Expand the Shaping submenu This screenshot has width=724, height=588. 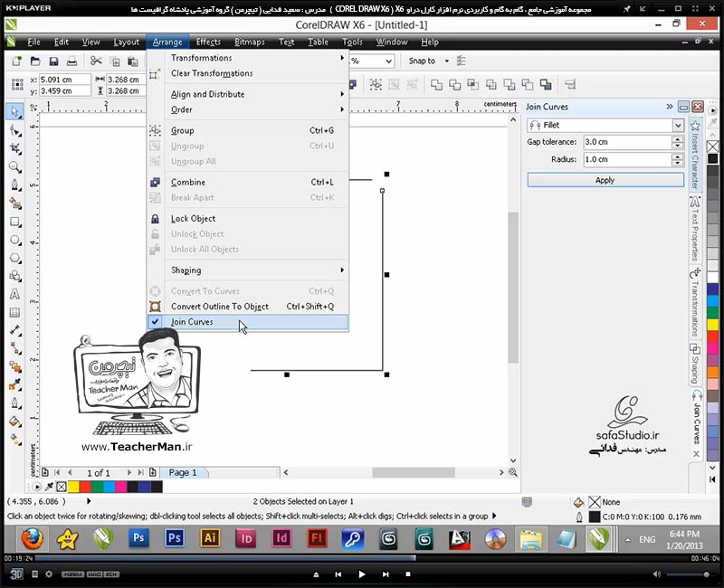247,270
